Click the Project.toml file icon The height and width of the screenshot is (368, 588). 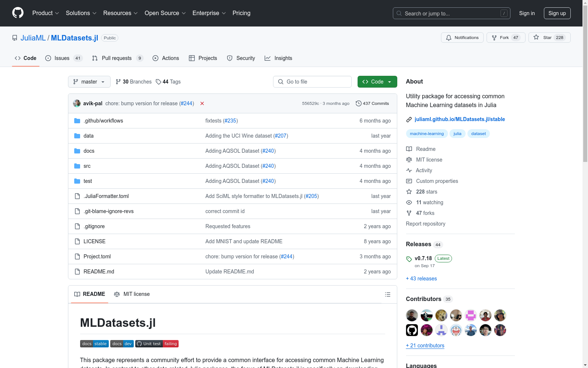click(x=77, y=256)
